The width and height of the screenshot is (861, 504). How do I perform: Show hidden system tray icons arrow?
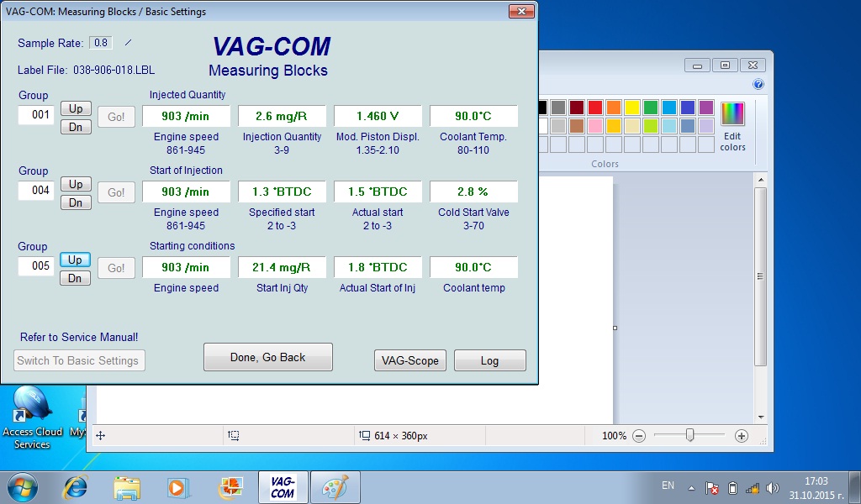coord(691,488)
